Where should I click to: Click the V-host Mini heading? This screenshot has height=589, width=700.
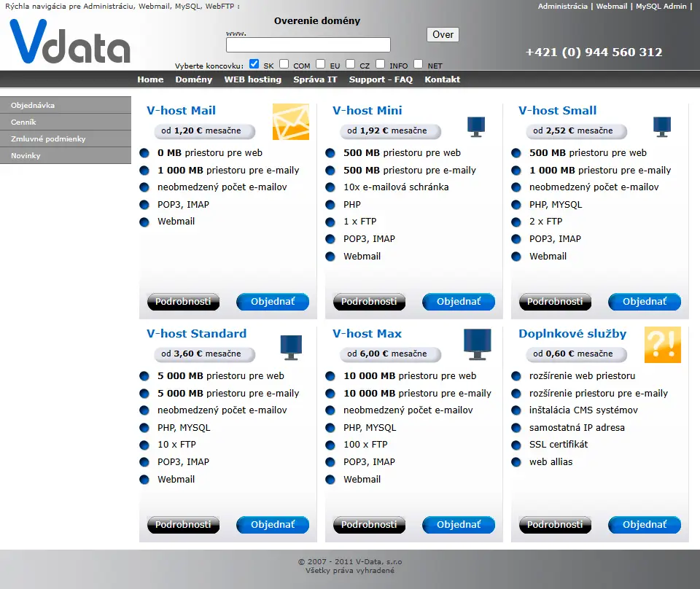367,110
